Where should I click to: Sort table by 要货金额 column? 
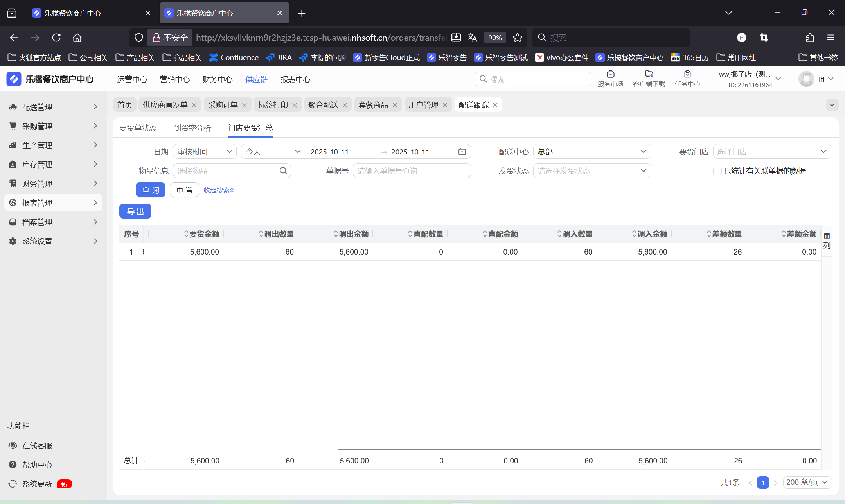point(202,234)
